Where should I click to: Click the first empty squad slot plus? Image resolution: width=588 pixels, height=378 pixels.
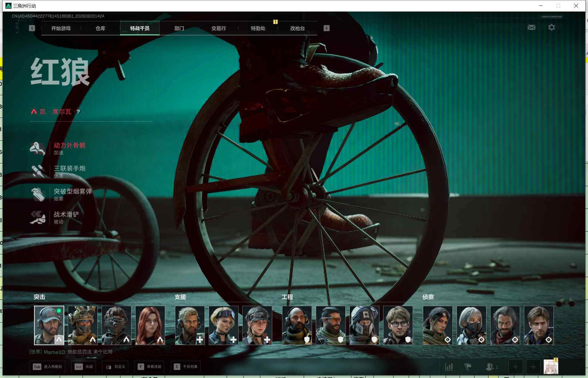(x=515, y=367)
